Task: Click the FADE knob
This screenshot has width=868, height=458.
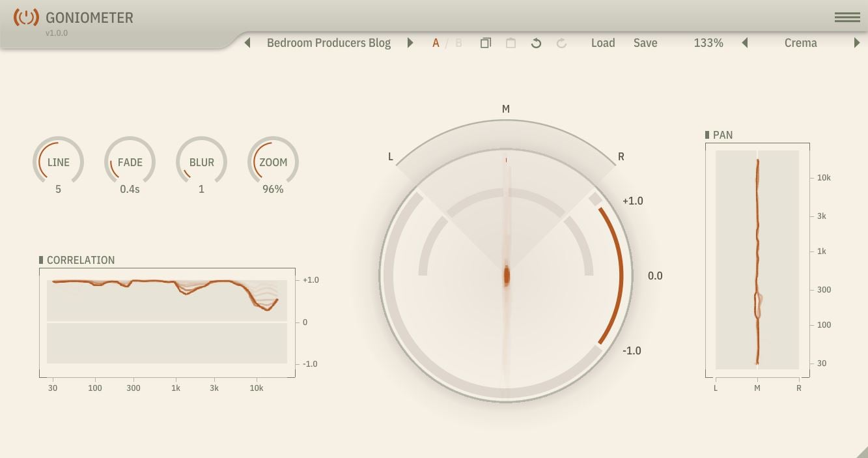Action: (x=130, y=161)
